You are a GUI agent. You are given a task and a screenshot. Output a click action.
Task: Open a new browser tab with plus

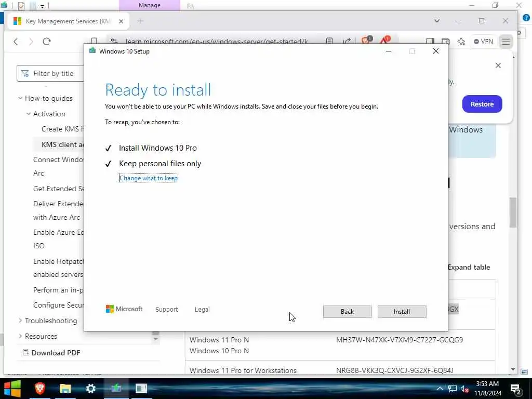[x=140, y=21]
